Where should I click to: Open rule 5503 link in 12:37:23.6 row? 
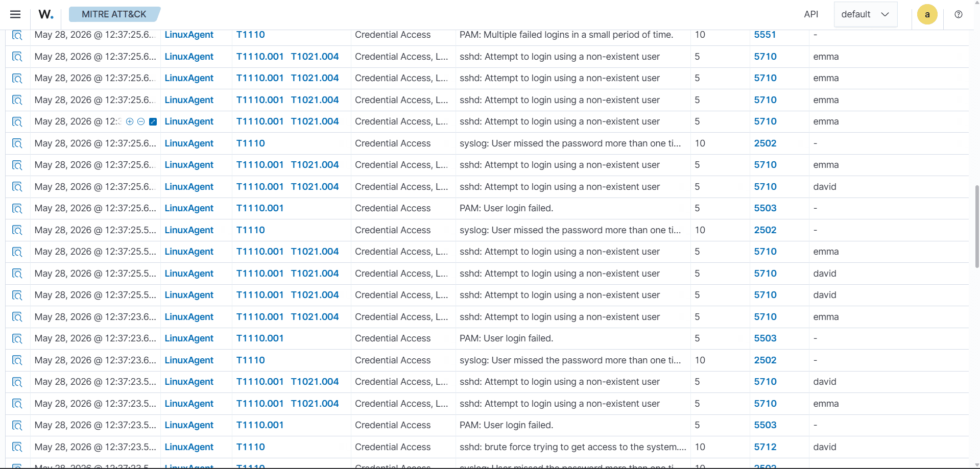point(765,338)
